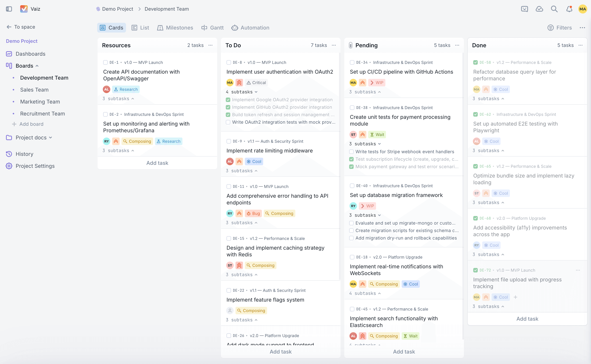
Task: Click the collapse handle on Pending column
Action: tap(350, 45)
